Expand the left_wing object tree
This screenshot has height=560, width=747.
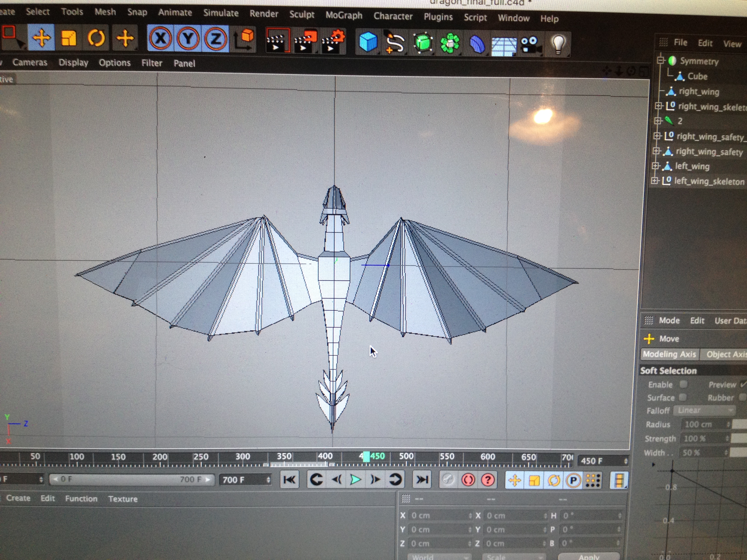pyautogui.click(x=655, y=166)
